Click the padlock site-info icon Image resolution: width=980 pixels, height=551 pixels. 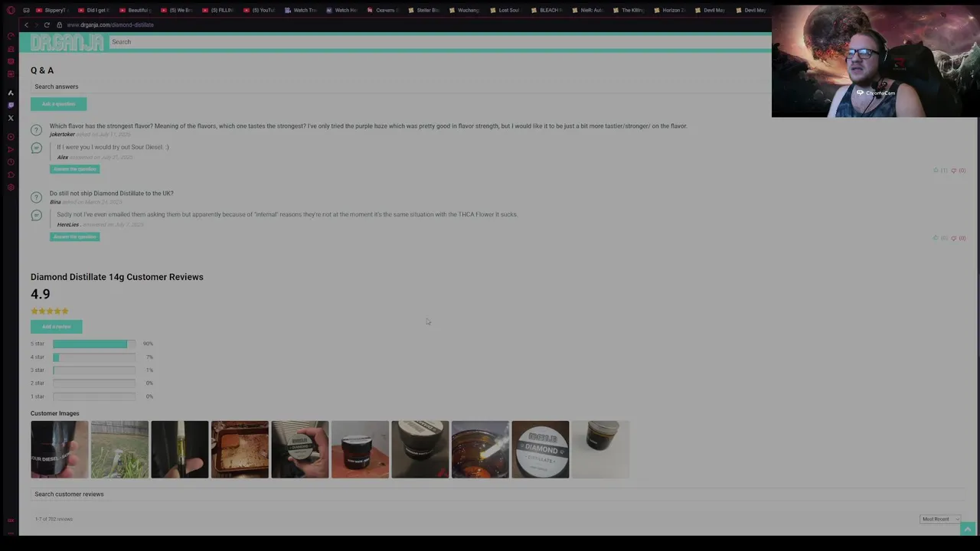[59, 24]
